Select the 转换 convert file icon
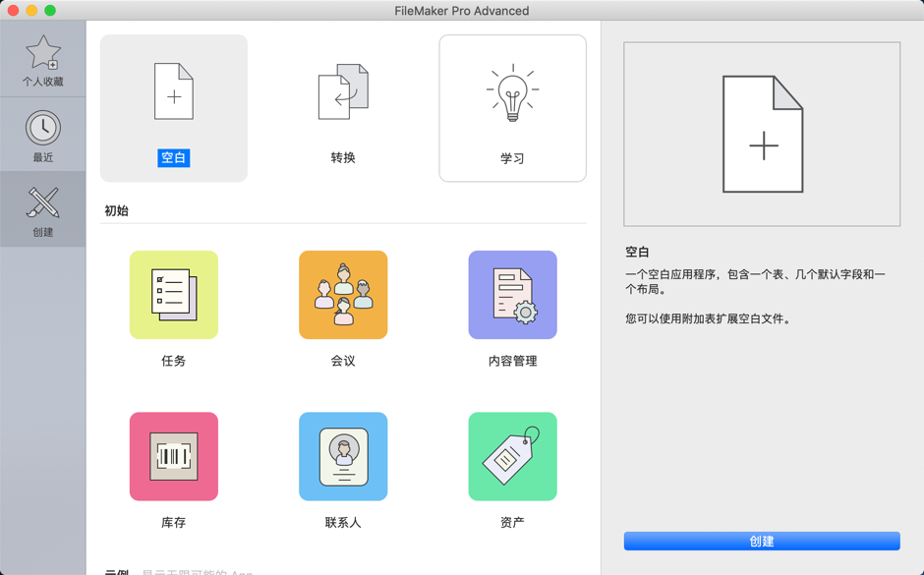 click(x=343, y=91)
